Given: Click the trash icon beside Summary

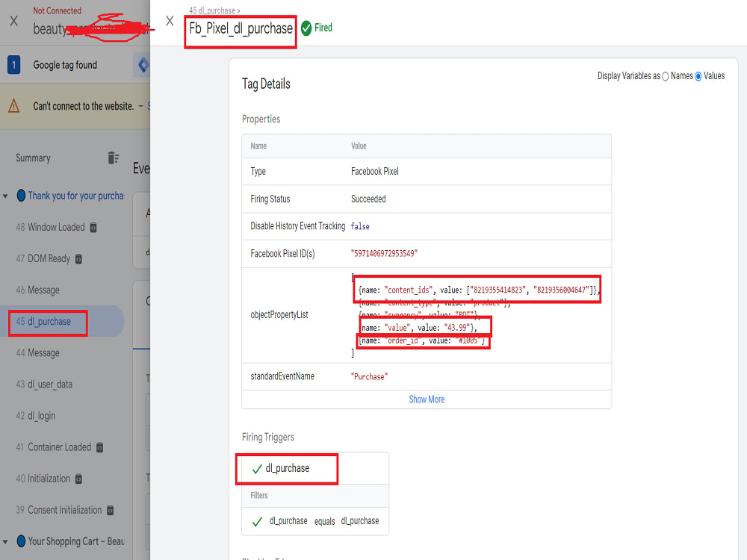Looking at the screenshot, I should pyautogui.click(x=113, y=158).
